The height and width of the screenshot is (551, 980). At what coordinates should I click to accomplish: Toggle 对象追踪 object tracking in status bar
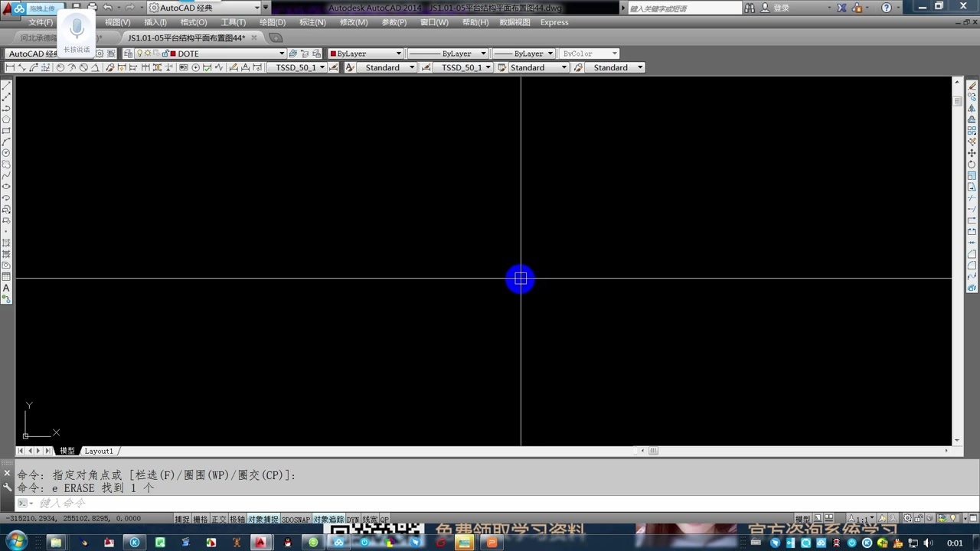tap(328, 520)
